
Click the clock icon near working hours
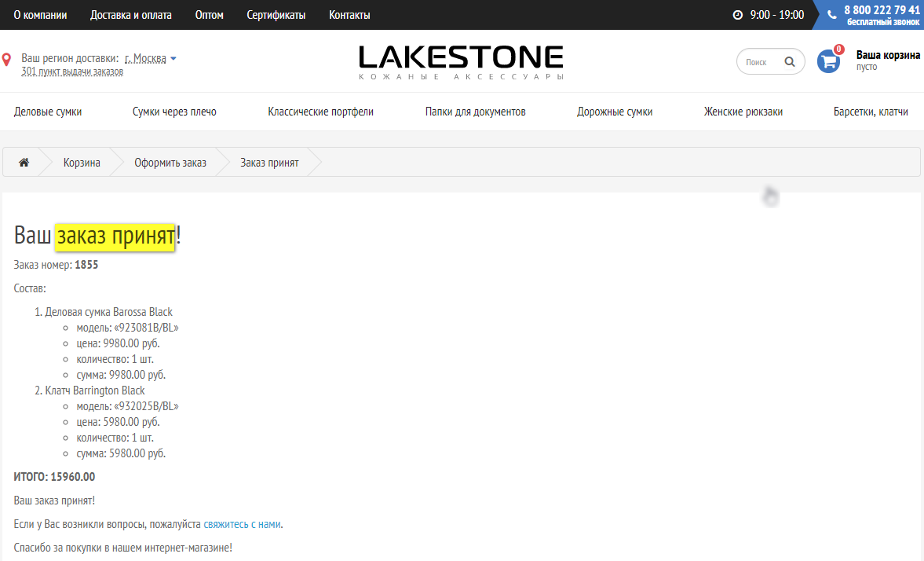click(737, 15)
